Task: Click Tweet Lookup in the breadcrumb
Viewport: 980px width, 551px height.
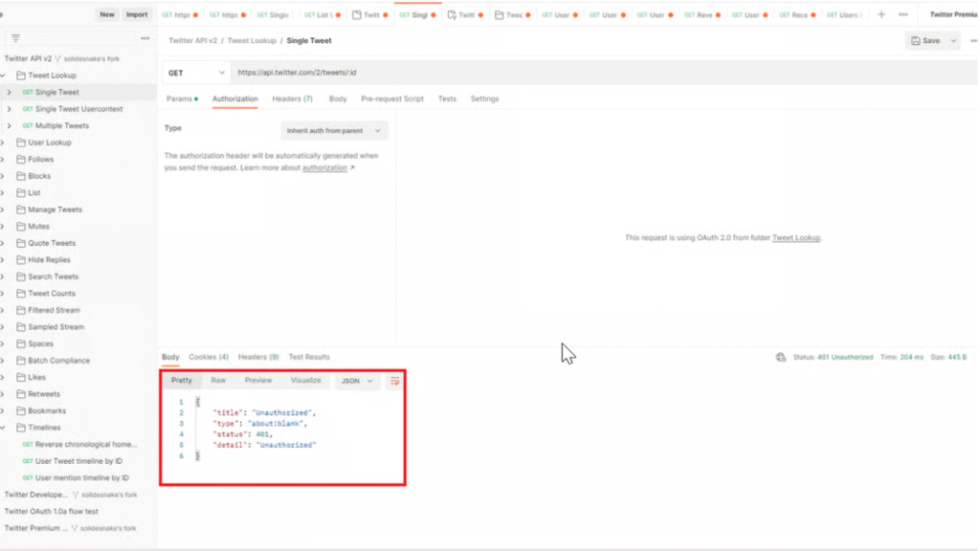Action: click(x=252, y=40)
